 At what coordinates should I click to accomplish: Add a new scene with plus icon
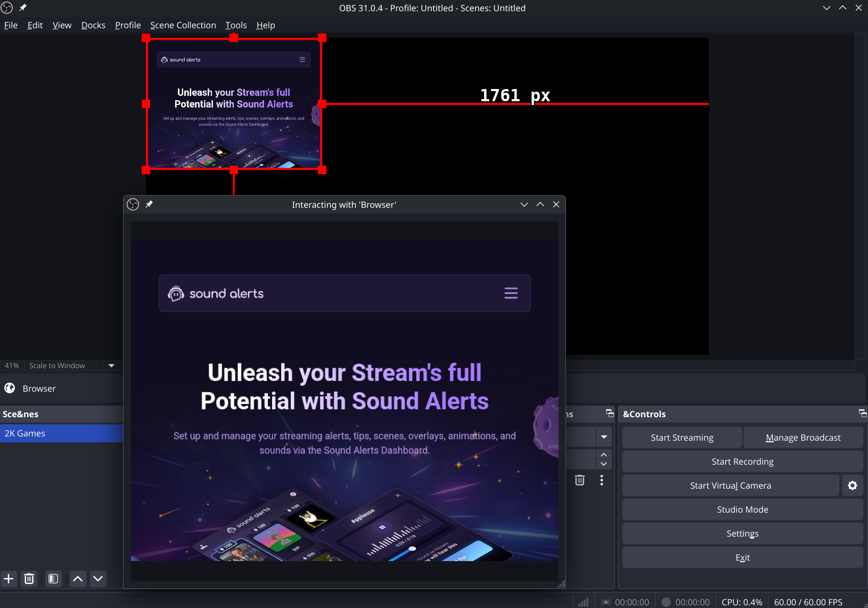9,579
